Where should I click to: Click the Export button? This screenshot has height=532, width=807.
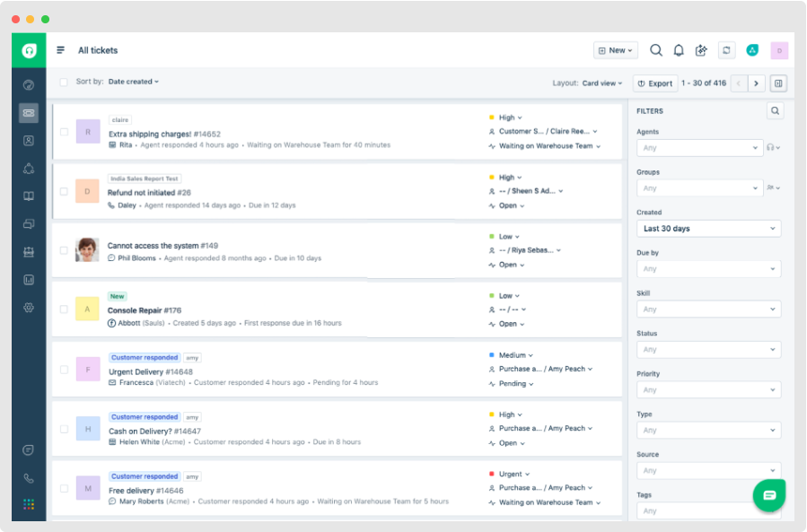[x=655, y=83]
